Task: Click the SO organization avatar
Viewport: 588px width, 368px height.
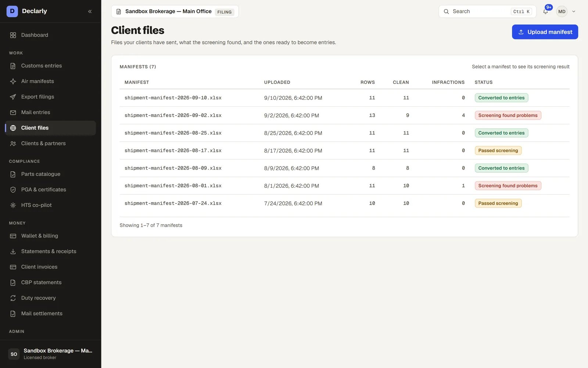Action: point(14,354)
